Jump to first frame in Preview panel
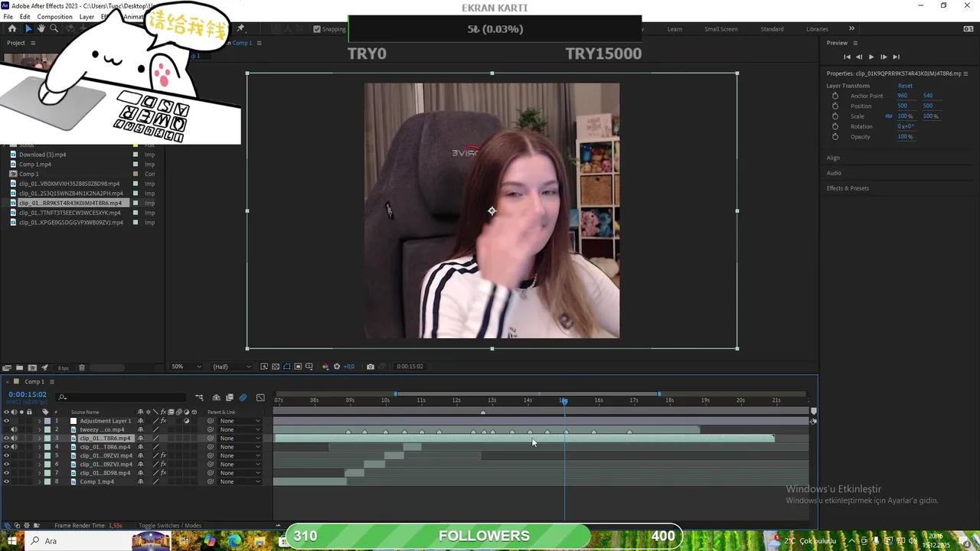The image size is (980, 551). click(847, 57)
